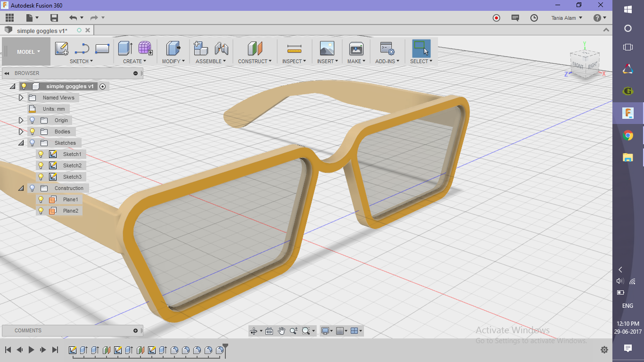Collapse the Sketches folder
This screenshot has width=644, height=362.
click(21, 143)
